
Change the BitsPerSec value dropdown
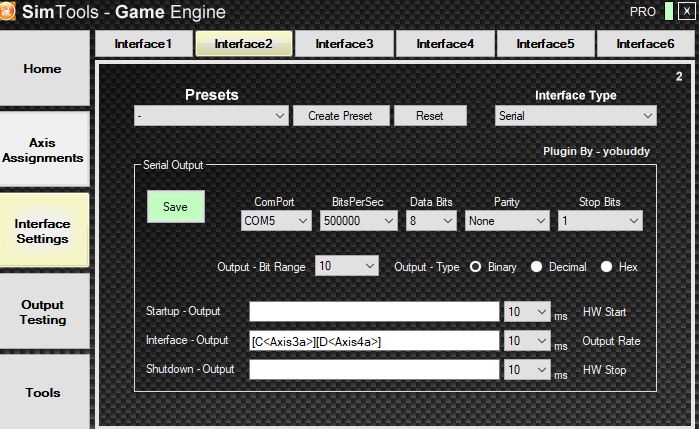359,220
